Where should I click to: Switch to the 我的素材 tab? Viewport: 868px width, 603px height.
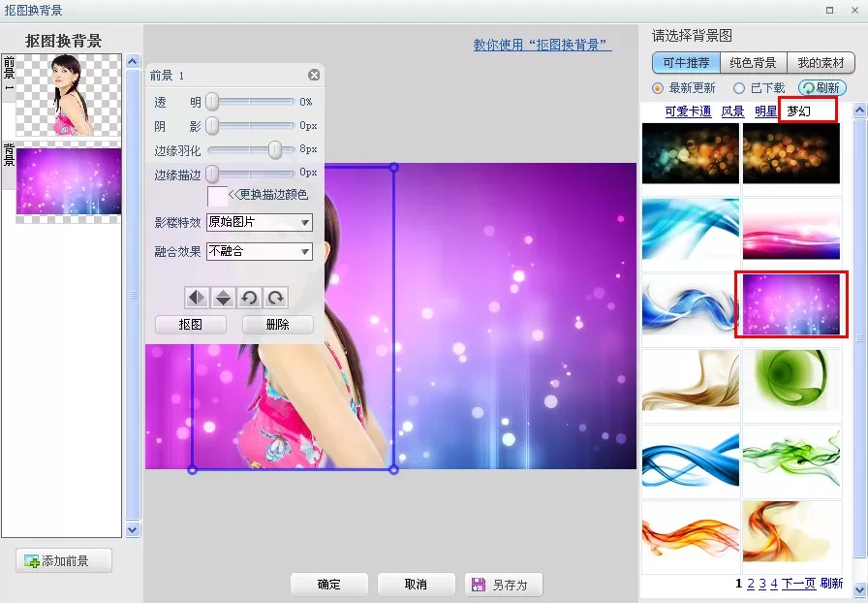click(x=821, y=63)
